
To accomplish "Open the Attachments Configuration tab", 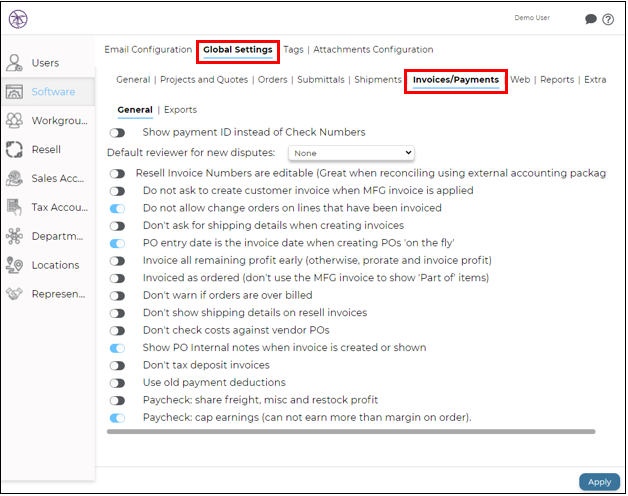I will [373, 50].
